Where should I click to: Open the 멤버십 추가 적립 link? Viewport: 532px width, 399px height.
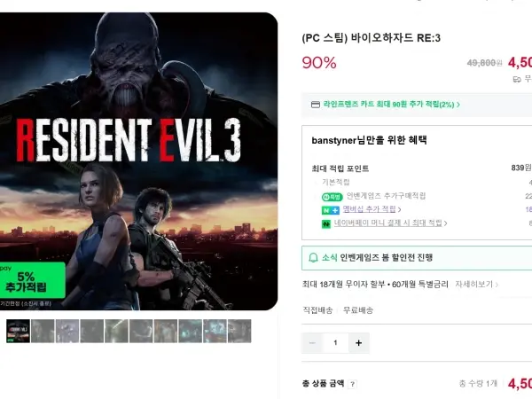click(369, 209)
